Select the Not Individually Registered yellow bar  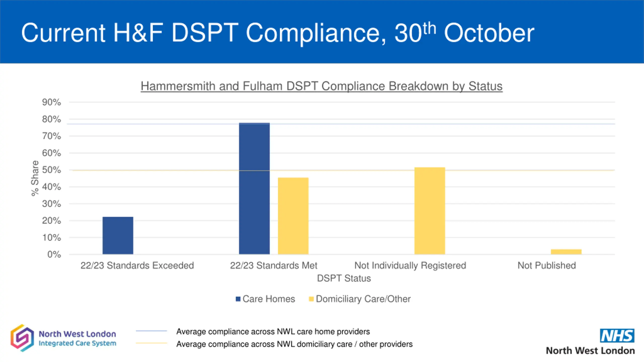point(430,211)
